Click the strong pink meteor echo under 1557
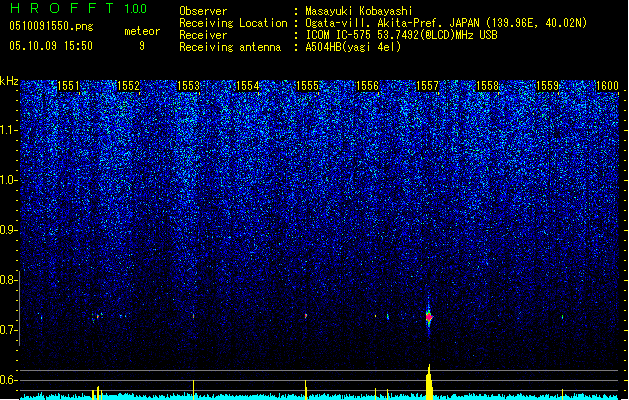Viewport: 629px width, 400px height. coord(429,317)
